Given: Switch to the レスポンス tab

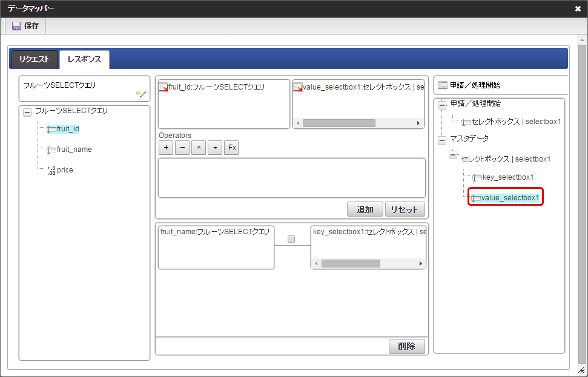Looking at the screenshot, I should pos(84,59).
